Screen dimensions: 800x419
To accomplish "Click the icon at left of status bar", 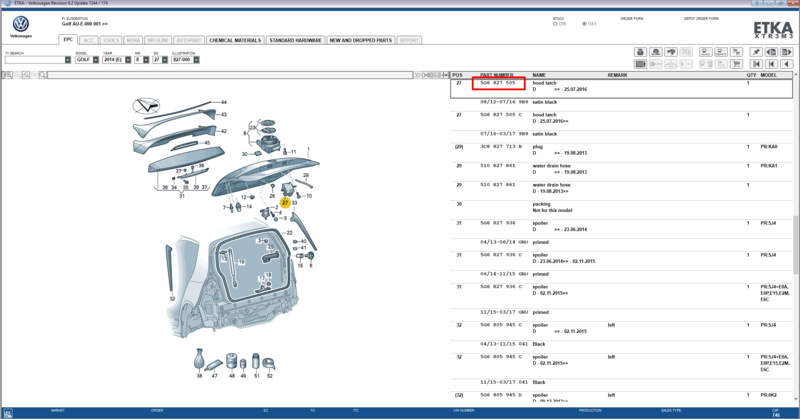I will [8, 413].
